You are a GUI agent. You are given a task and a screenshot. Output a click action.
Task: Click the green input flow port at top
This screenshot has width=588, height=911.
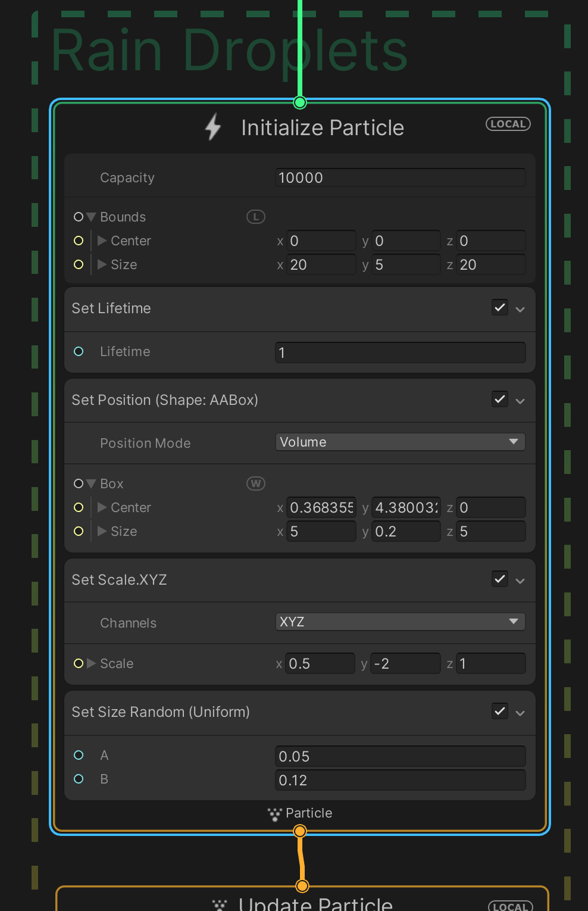pyautogui.click(x=300, y=102)
